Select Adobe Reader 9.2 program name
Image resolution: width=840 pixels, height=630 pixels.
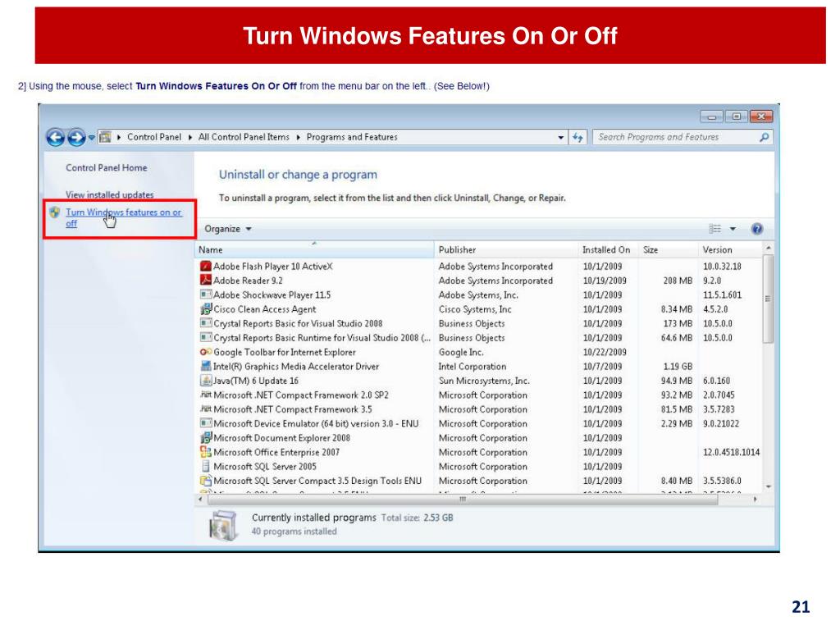point(248,281)
